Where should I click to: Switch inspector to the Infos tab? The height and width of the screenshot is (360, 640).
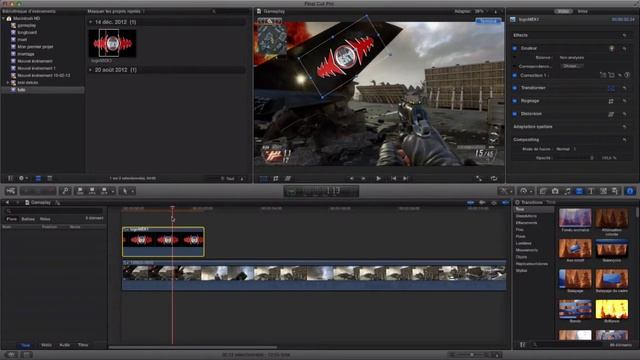coord(582,11)
